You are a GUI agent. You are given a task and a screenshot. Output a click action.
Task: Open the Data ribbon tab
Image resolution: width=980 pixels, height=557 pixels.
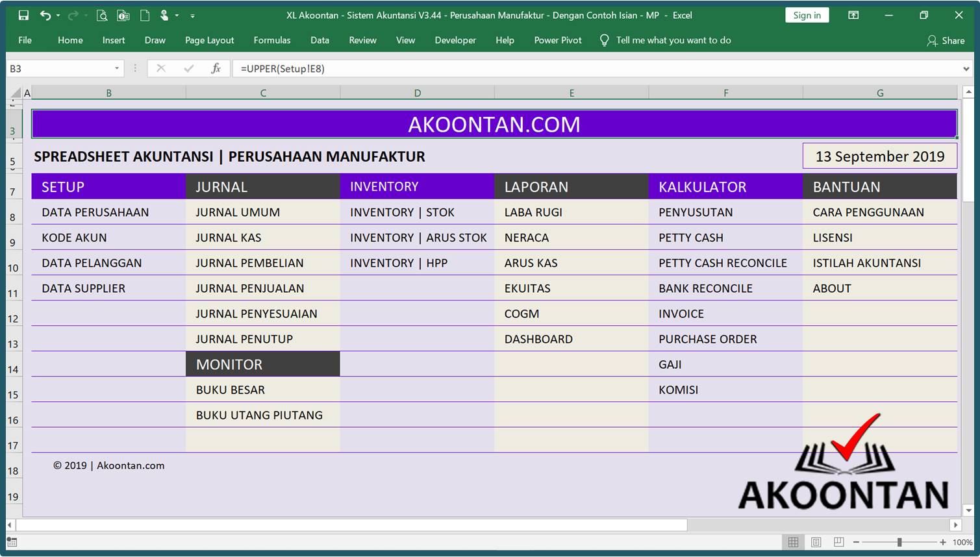pos(320,40)
